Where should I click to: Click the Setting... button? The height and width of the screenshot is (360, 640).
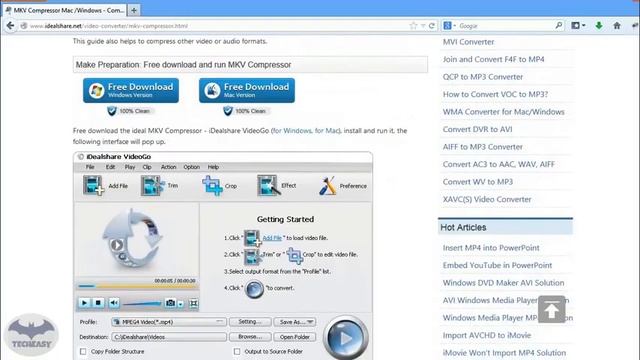tap(250, 322)
